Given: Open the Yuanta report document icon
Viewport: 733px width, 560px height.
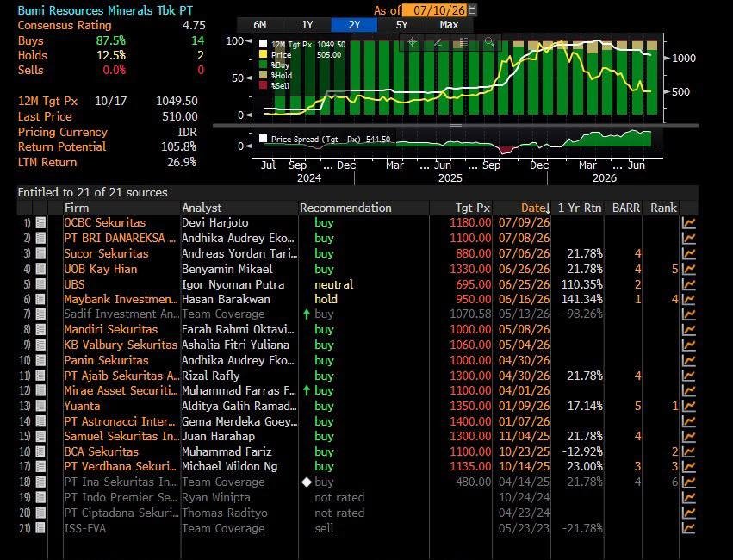Looking at the screenshot, I should (x=40, y=406).
